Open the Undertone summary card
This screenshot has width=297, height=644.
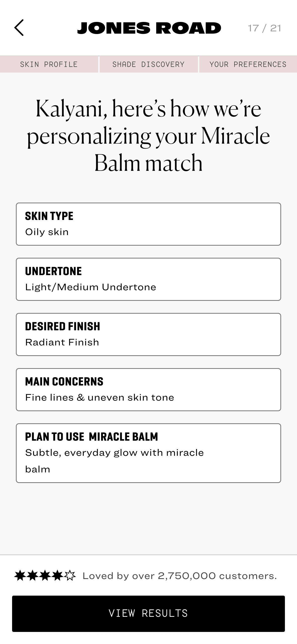[x=148, y=279]
